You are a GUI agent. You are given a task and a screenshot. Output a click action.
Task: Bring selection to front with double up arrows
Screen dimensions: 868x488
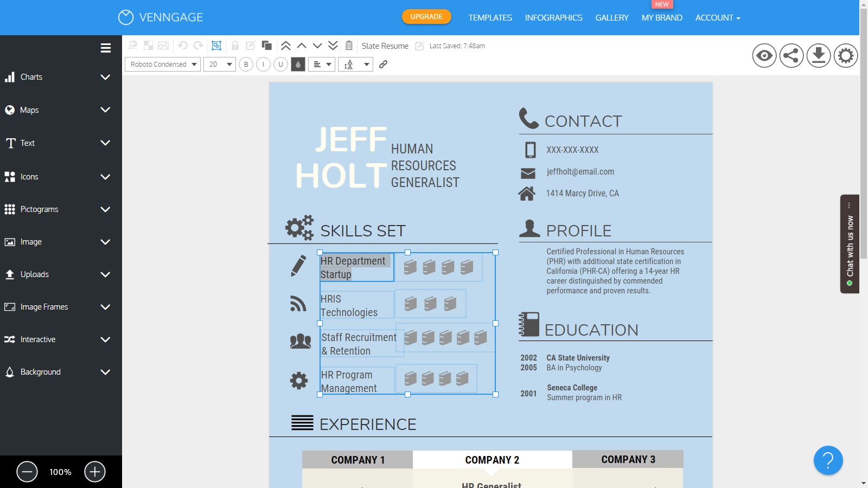pyautogui.click(x=286, y=46)
